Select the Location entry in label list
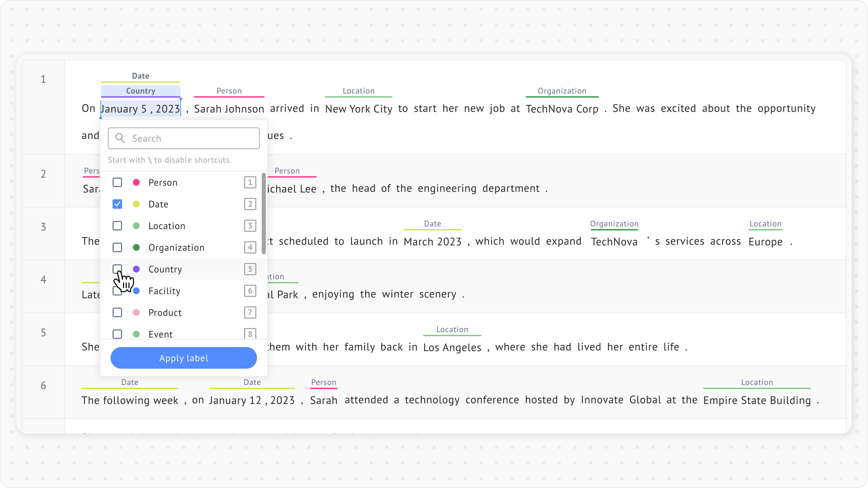 coord(167,226)
